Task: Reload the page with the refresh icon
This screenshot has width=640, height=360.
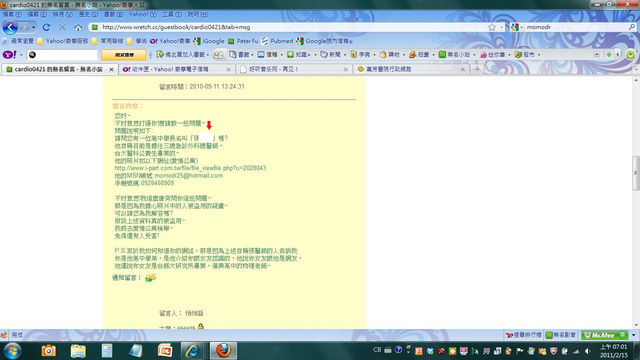Action: tap(46, 27)
